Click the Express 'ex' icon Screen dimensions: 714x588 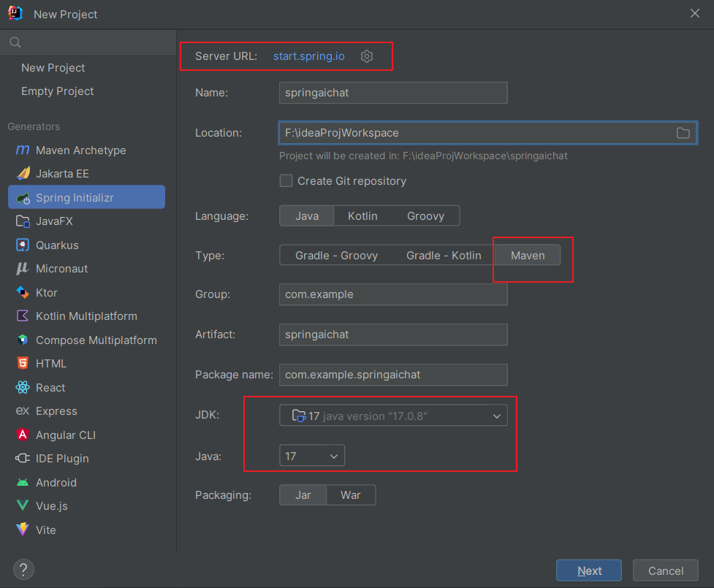23,411
